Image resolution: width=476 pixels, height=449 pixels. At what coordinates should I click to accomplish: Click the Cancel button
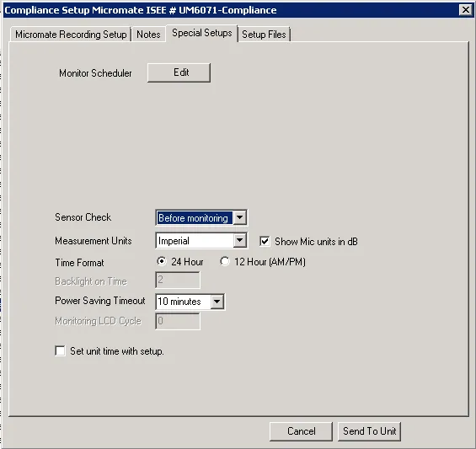301,431
